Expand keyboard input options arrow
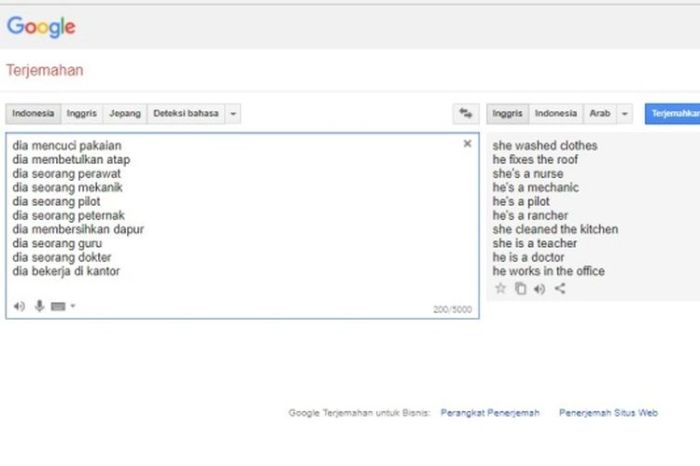 click(x=73, y=306)
